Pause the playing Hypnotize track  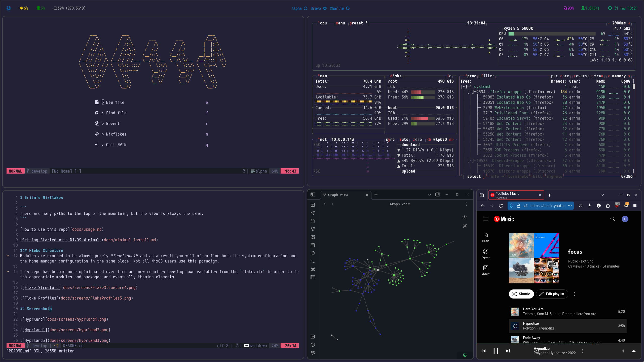(x=496, y=351)
